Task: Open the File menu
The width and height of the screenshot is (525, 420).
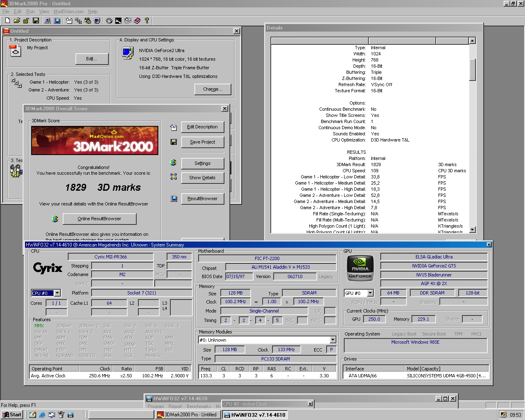Action: pyautogui.click(x=6, y=11)
